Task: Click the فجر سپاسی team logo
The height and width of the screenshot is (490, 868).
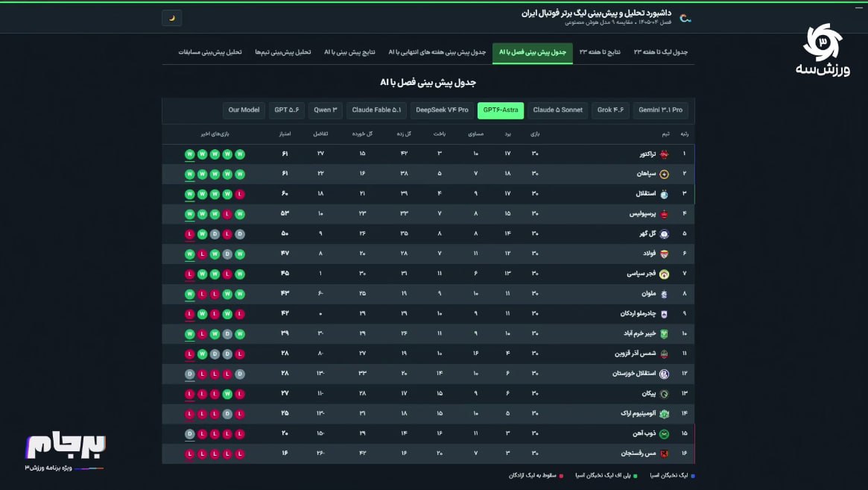Action: tap(665, 274)
